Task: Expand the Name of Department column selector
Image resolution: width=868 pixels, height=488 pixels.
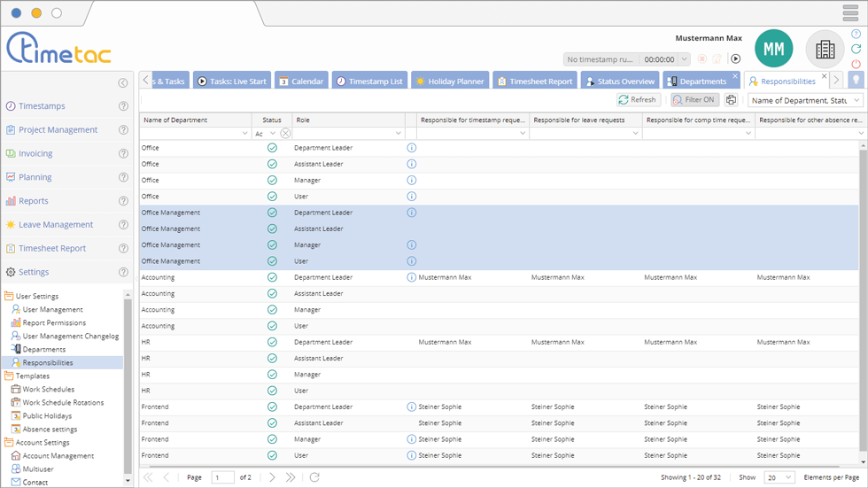Action: coord(856,100)
